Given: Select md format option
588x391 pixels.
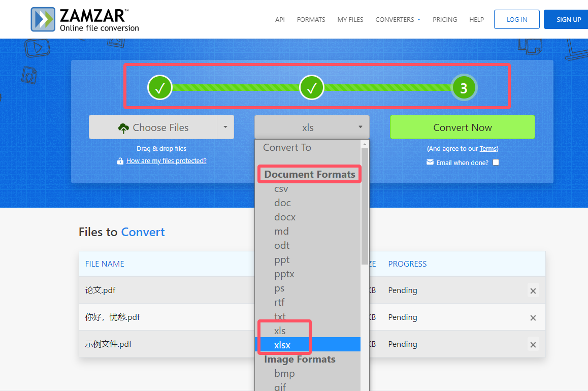Looking at the screenshot, I should (308, 232).
